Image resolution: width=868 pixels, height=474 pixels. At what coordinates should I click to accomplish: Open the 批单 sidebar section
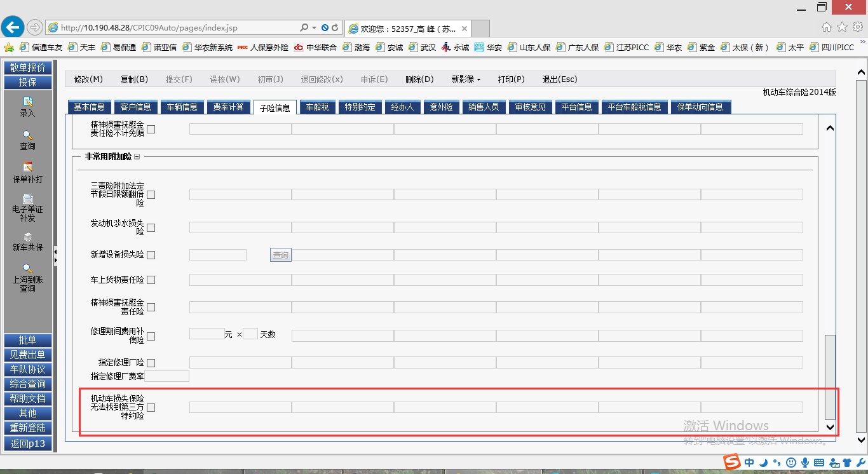coord(28,340)
